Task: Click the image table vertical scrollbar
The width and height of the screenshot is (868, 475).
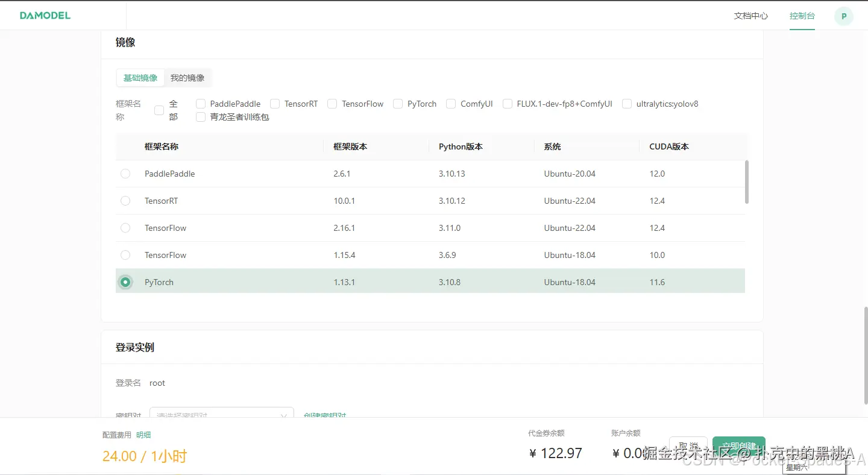Action: (x=747, y=181)
